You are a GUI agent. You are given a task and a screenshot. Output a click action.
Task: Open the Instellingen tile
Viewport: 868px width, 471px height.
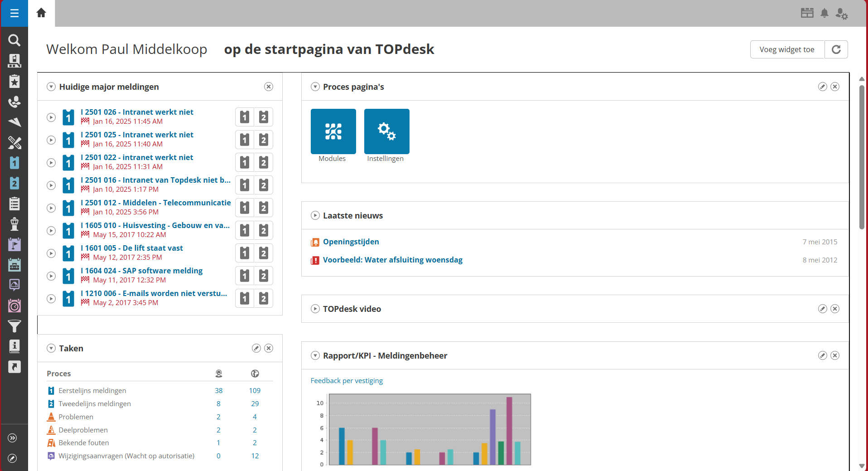click(386, 131)
